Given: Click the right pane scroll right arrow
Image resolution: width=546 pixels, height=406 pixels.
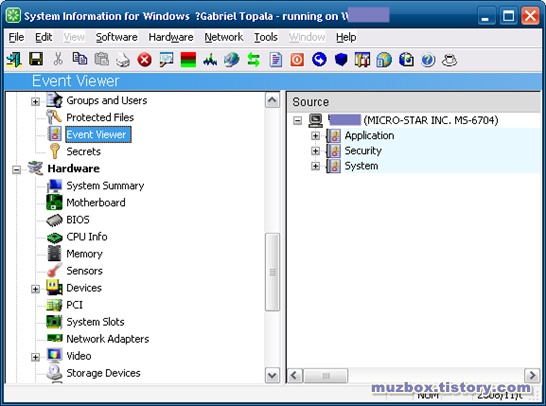Looking at the screenshot, I should tap(532, 376).
